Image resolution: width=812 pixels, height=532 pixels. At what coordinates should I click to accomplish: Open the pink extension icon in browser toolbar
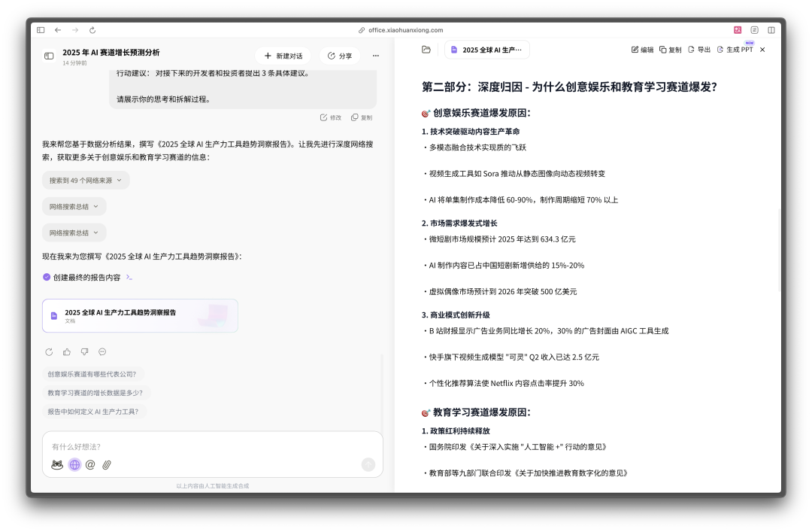click(x=738, y=30)
